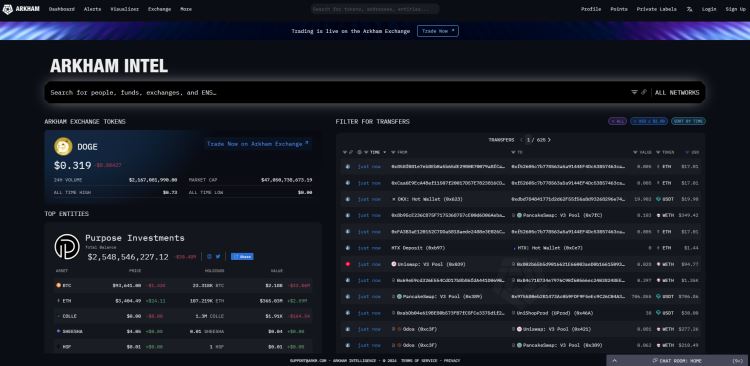Screen dimensions: 750x366
Task: Open the Visualizer menu item
Action: point(124,9)
